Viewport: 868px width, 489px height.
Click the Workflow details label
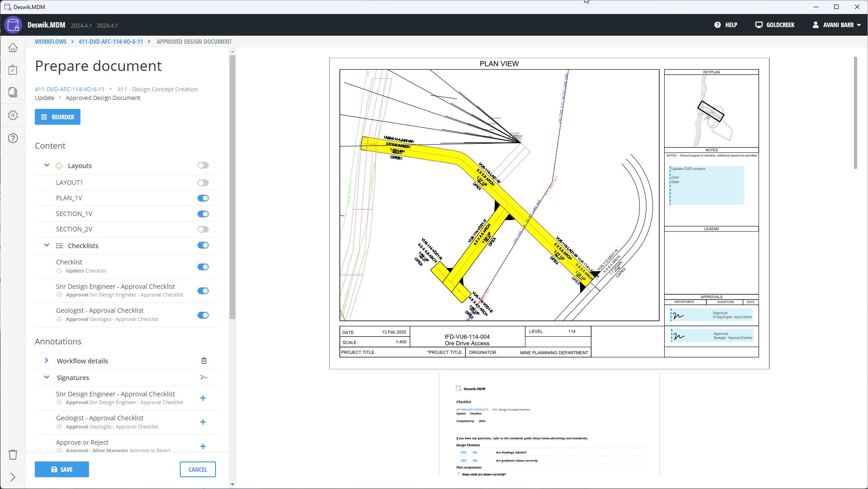pyautogui.click(x=82, y=361)
